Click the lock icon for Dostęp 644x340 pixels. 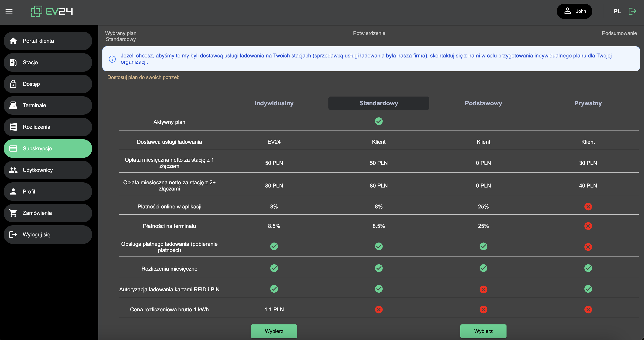13,84
